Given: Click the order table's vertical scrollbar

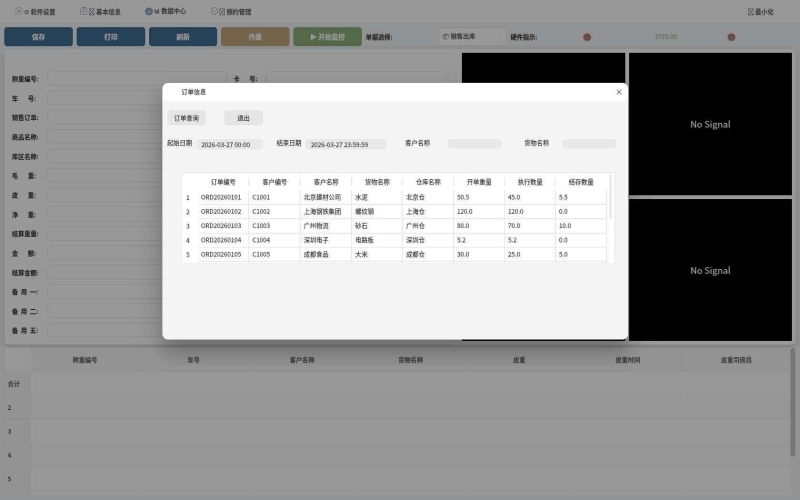Looking at the screenshot, I should 610,200.
